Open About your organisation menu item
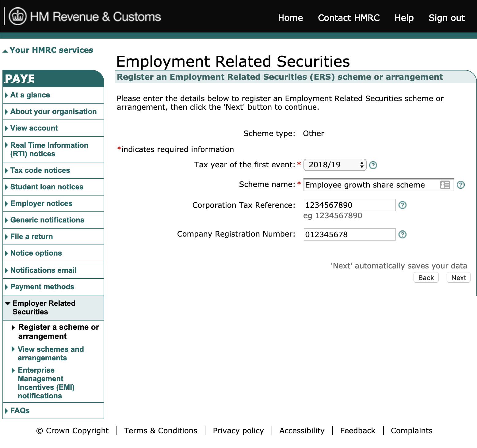Viewport: 477px width, 448px height. (53, 112)
